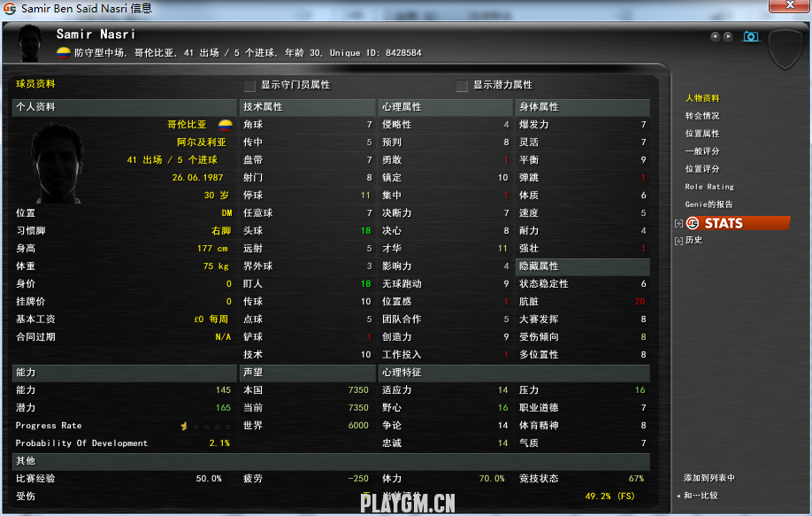Open 位置评分 in sidebar

click(702, 168)
